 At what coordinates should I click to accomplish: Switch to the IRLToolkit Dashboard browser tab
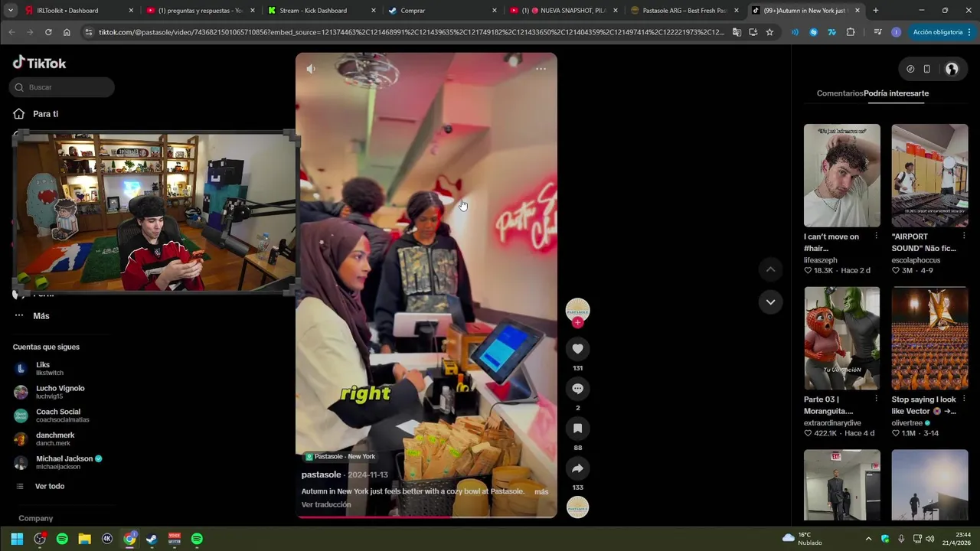click(x=80, y=11)
